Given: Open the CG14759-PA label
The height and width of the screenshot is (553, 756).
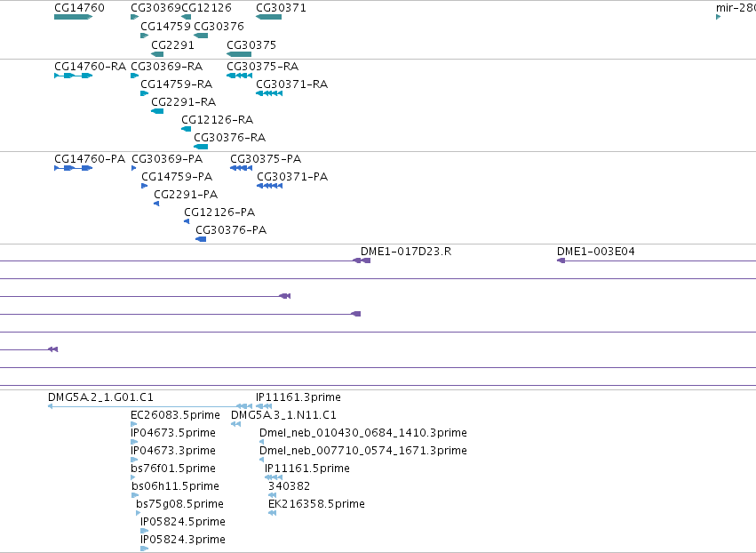Looking at the screenshot, I should tap(177, 177).
